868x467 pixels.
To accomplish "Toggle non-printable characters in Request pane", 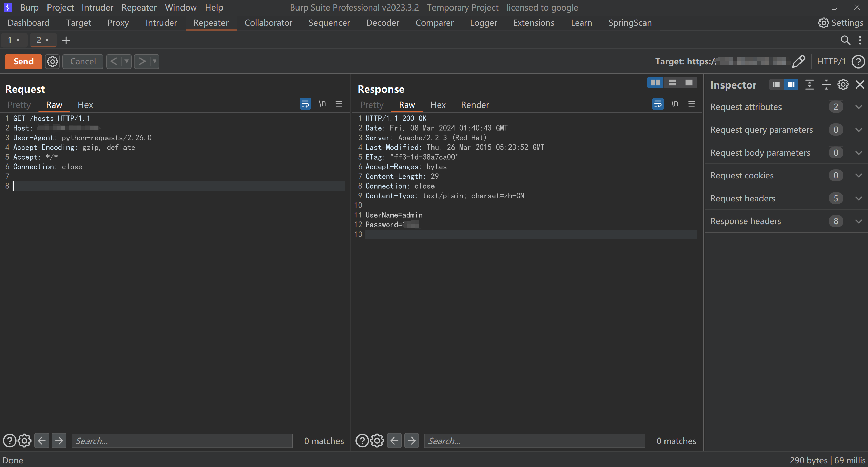I will point(322,104).
